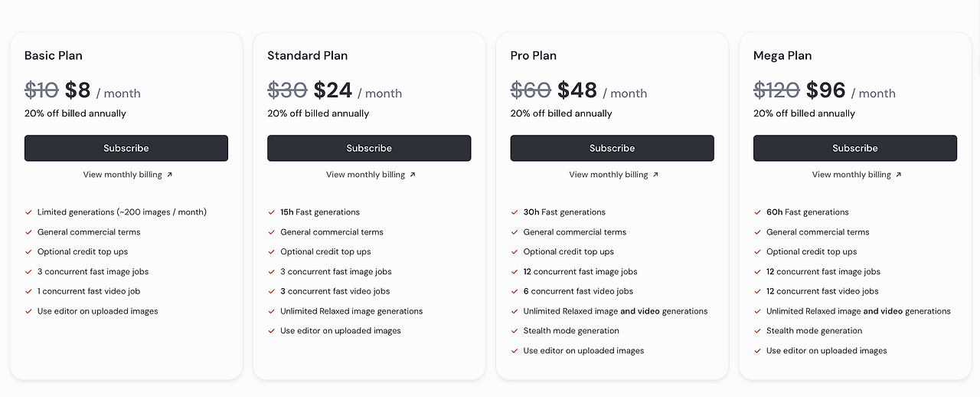Click checkmark next to Pro Stealth mode generation
Screen dimensions: 980x397
(514, 331)
